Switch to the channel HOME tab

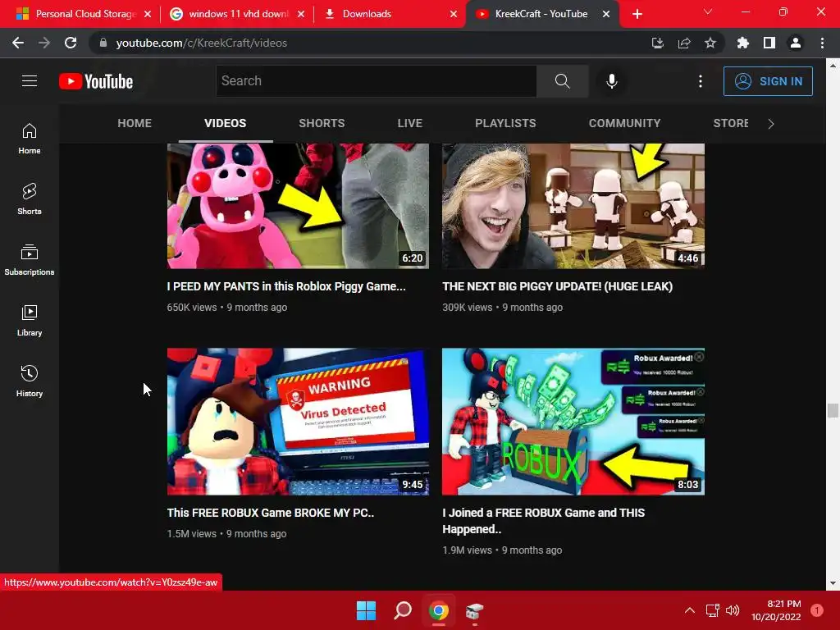coord(135,123)
